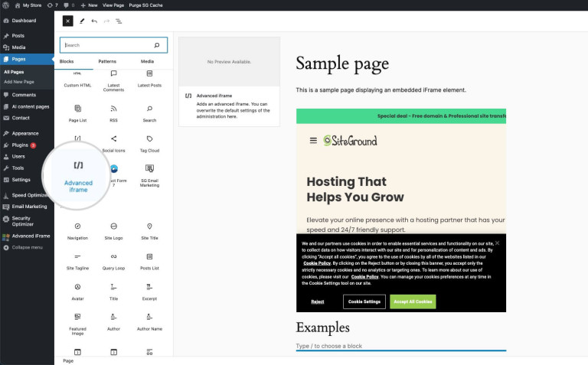Insert the Site Logo block
This screenshot has height=365, width=588.
click(113, 231)
